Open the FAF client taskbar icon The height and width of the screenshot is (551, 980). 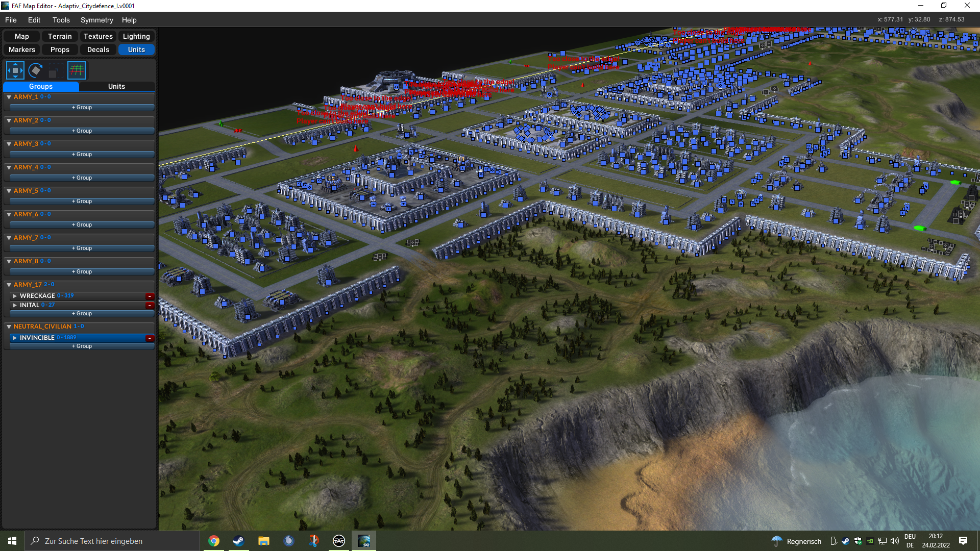pos(339,541)
